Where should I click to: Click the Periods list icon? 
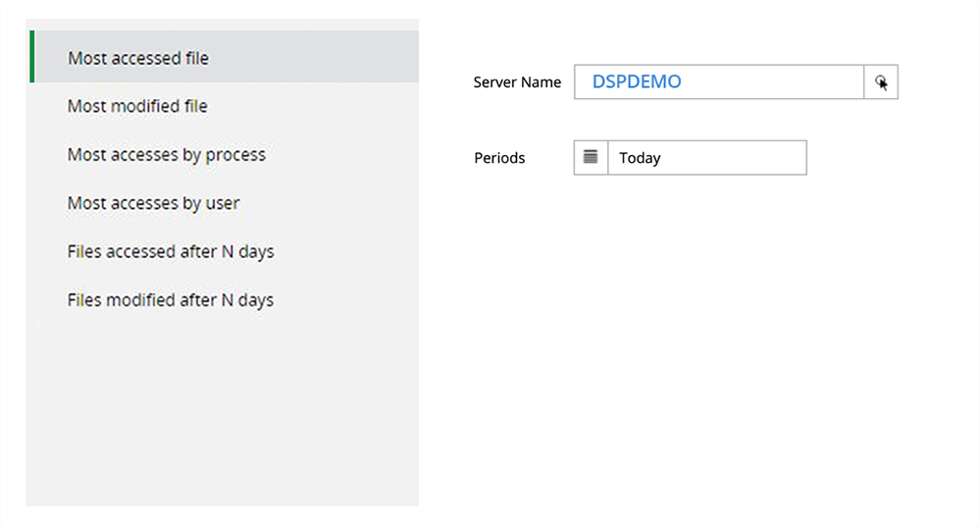[591, 157]
